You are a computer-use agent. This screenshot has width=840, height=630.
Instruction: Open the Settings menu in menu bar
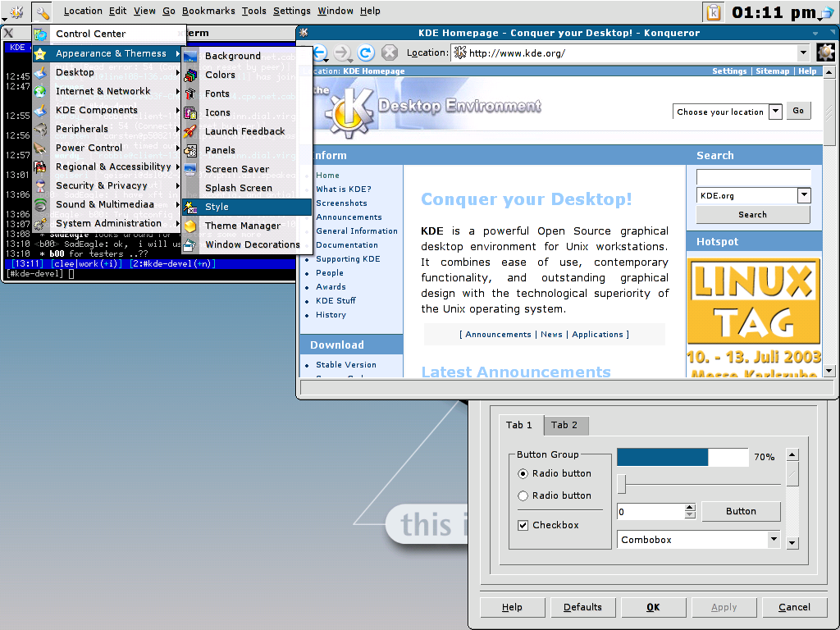click(292, 11)
